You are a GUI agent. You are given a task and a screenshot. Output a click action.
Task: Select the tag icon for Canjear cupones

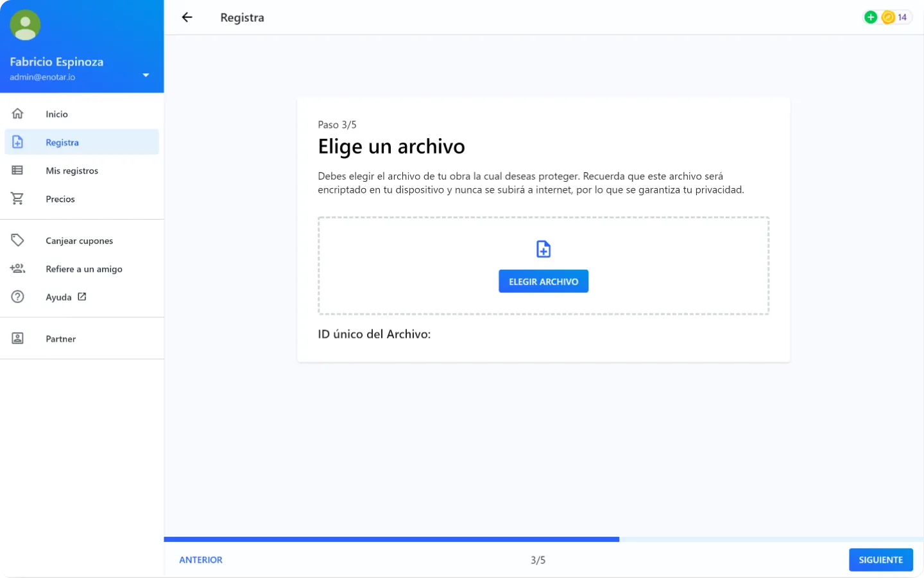pos(17,240)
